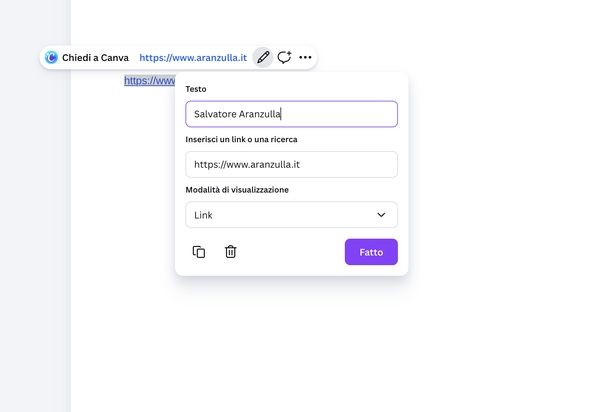Screen dimensions: 610x412
Task: Click the pencil edit link icon
Action: point(263,58)
